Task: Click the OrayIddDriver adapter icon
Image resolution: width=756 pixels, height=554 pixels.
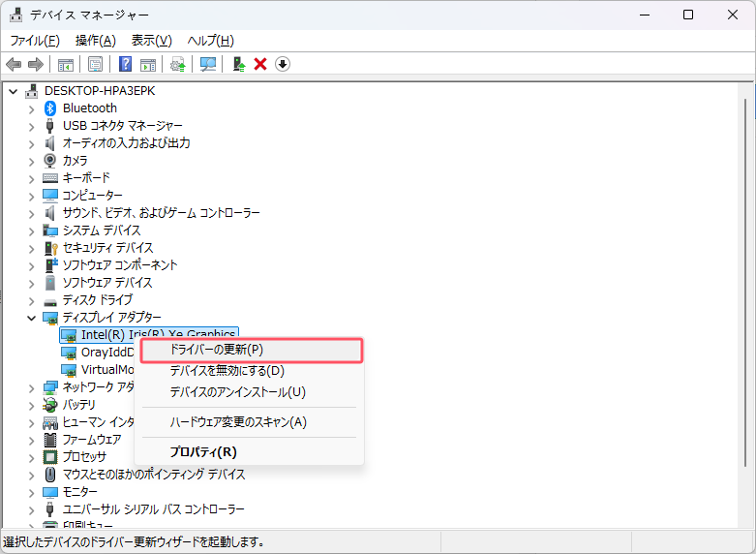Action: pos(69,353)
